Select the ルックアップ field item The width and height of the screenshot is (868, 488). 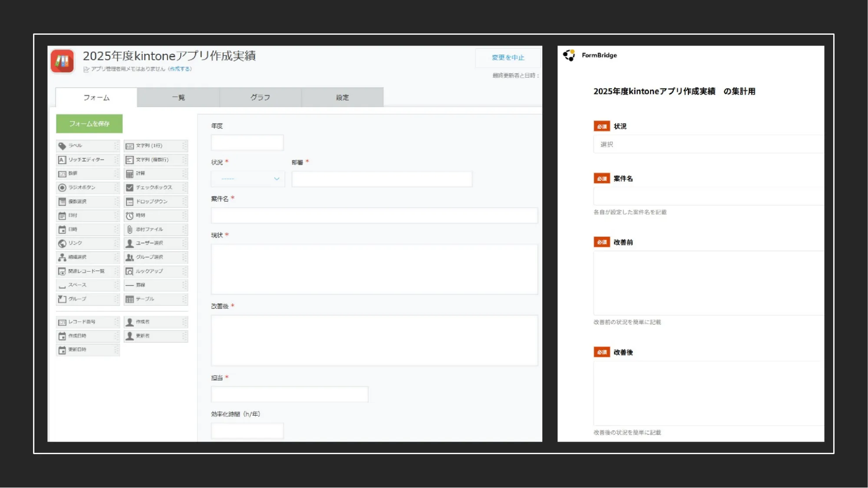pyautogui.click(x=156, y=271)
